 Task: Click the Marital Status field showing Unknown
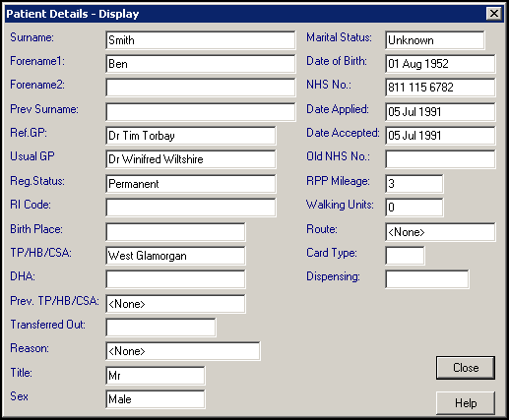(x=435, y=40)
